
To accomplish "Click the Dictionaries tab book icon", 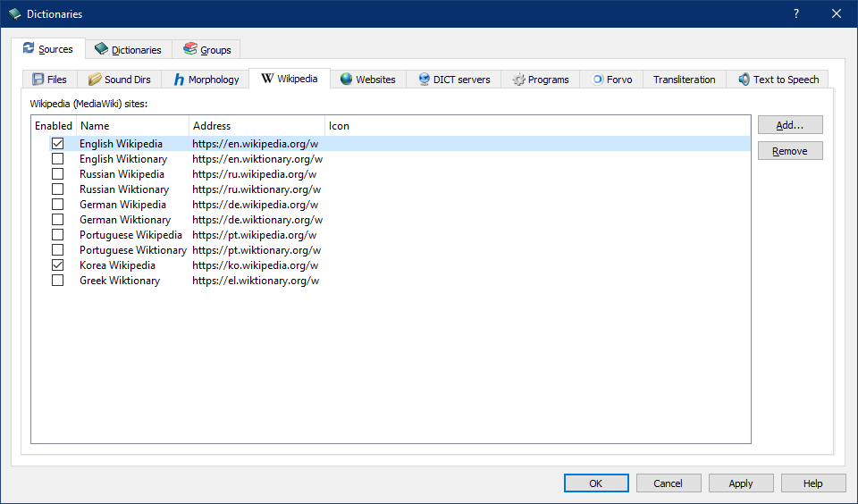I will [x=101, y=49].
